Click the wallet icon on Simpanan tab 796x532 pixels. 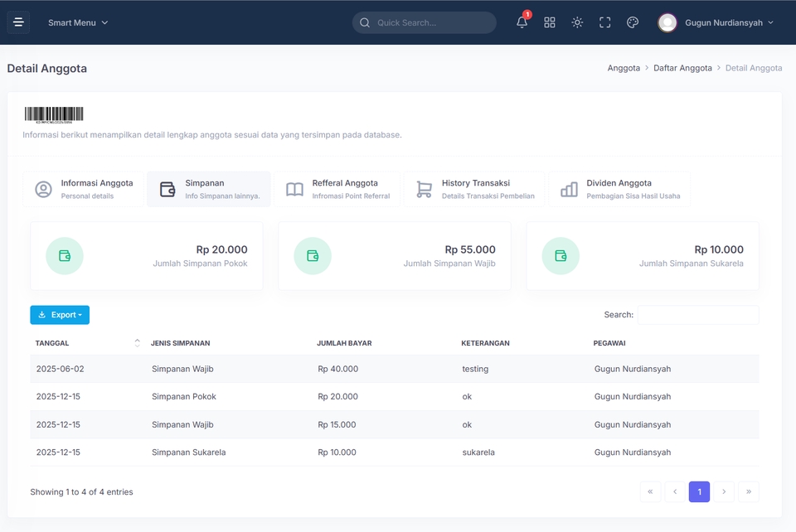coord(167,189)
